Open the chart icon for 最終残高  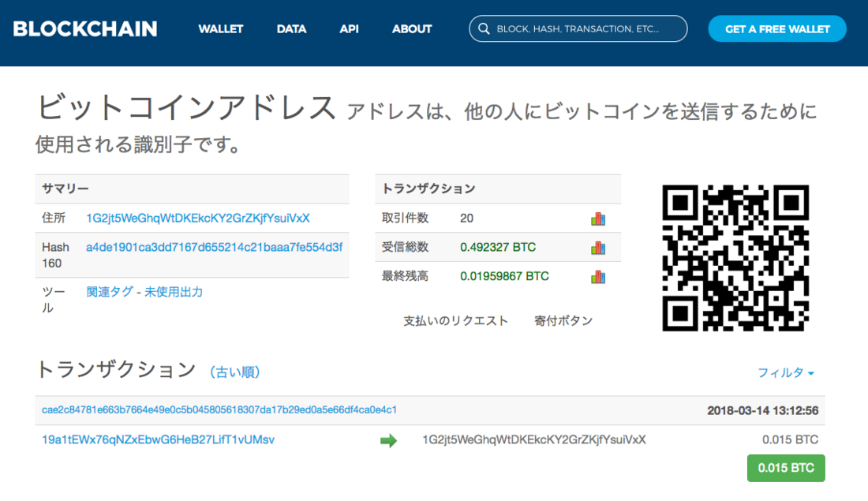(598, 276)
